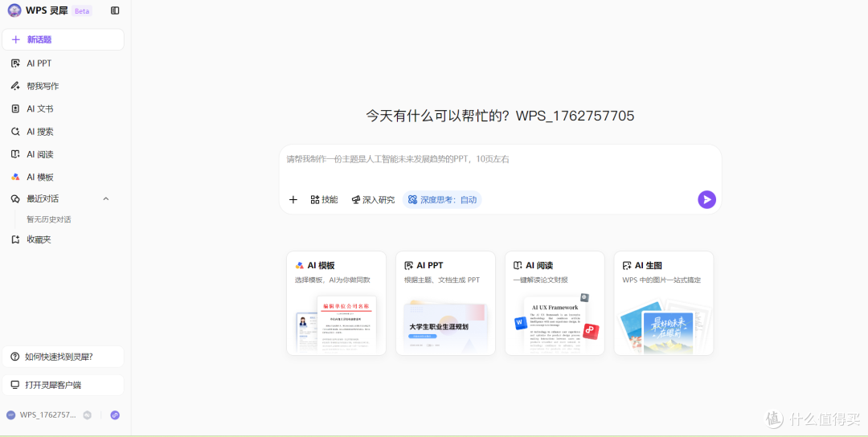Click the gray round icon beside the username
868x437 pixels.
87,415
